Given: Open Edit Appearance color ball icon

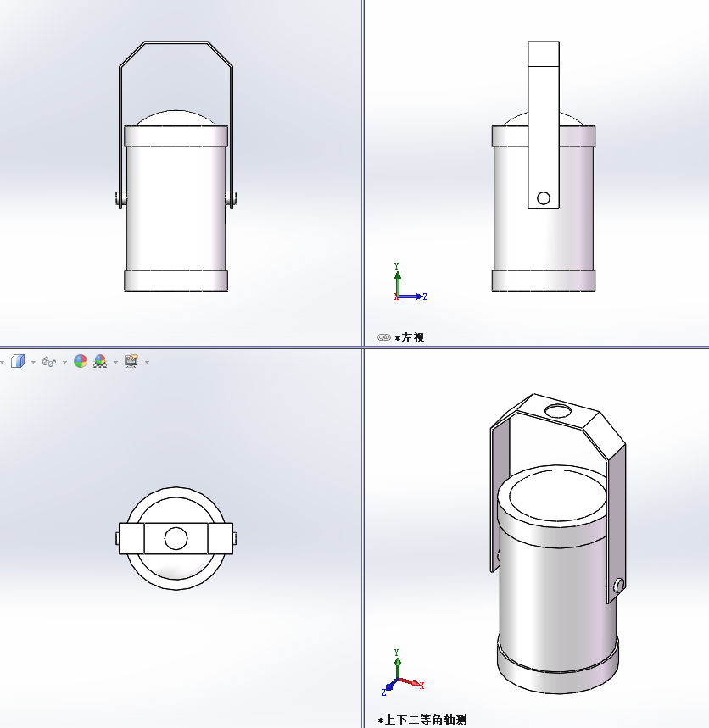Looking at the screenshot, I should click(x=81, y=361).
